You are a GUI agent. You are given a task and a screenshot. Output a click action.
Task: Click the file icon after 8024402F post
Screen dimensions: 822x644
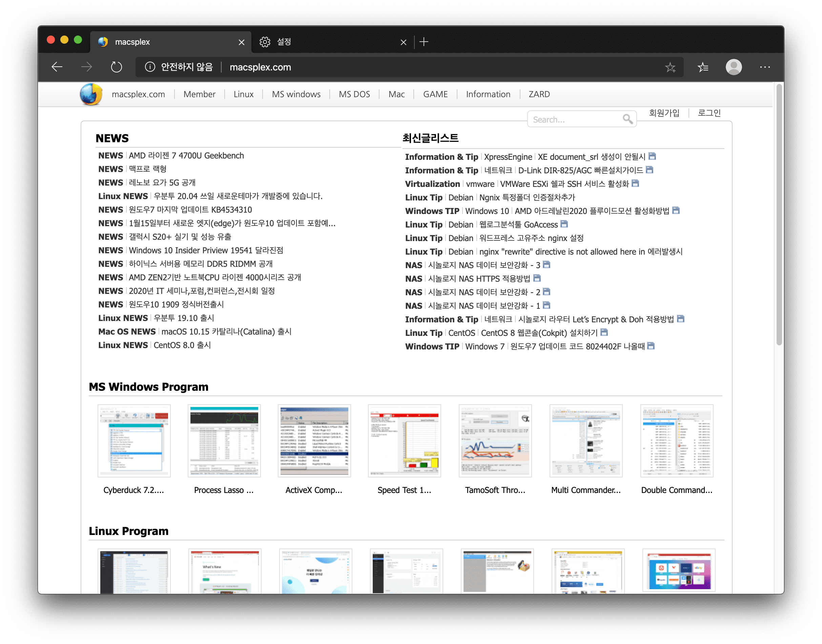click(x=651, y=346)
